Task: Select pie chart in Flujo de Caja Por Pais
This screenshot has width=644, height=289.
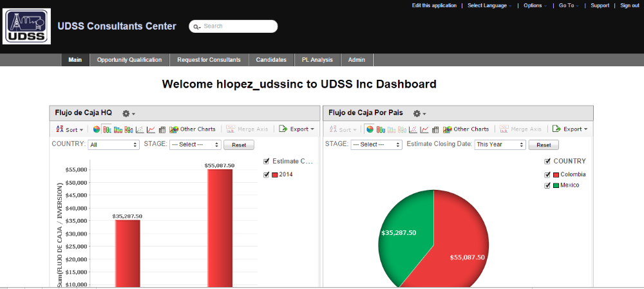Action: [x=370, y=129]
